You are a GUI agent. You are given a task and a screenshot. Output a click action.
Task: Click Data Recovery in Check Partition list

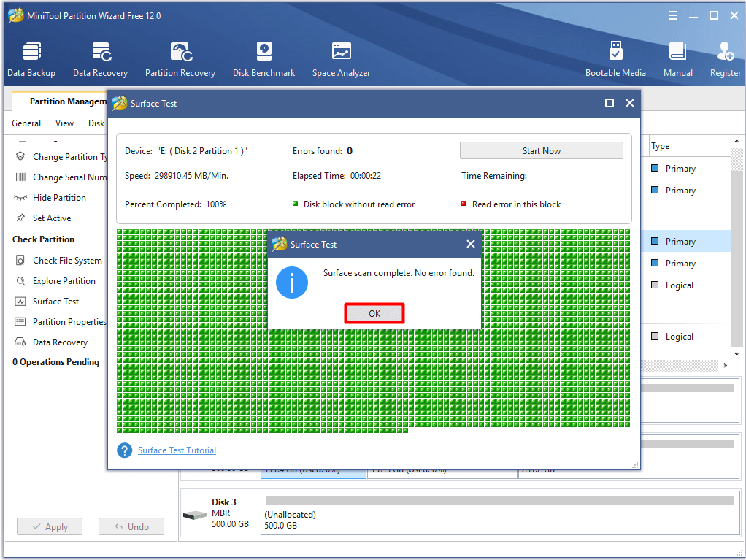coord(51,342)
